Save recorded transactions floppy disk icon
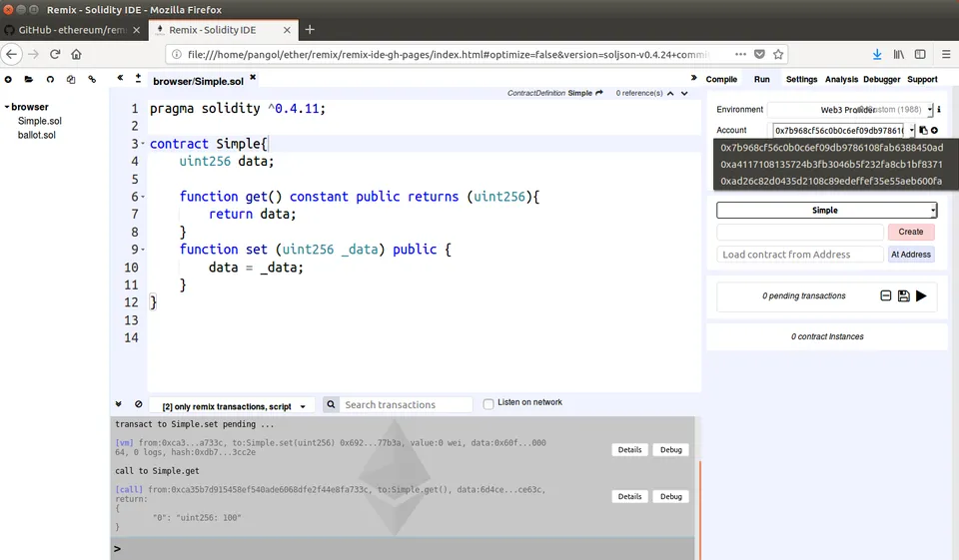Viewport: 959px width, 560px height. click(903, 295)
